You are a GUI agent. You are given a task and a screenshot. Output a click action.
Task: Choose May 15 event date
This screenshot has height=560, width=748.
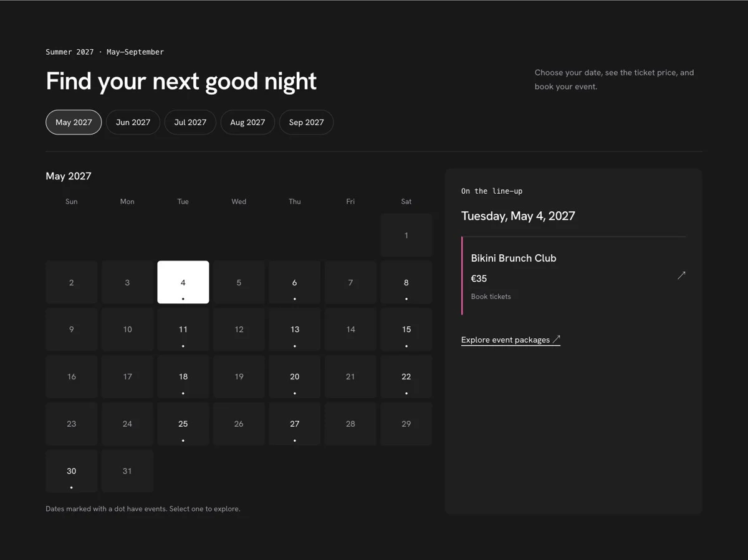pyautogui.click(x=406, y=330)
